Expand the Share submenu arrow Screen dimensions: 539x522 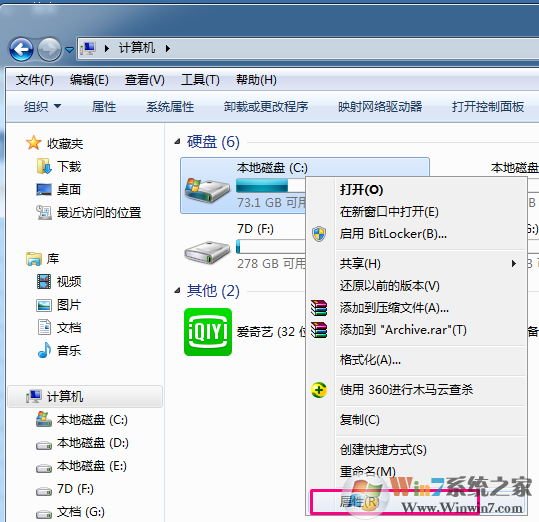(514, 264)
